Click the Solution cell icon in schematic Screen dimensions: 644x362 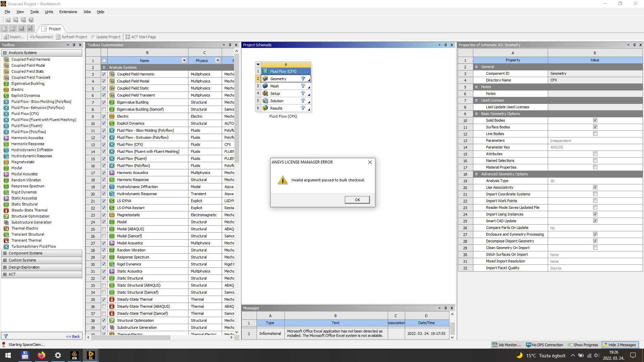coord(265,101)
